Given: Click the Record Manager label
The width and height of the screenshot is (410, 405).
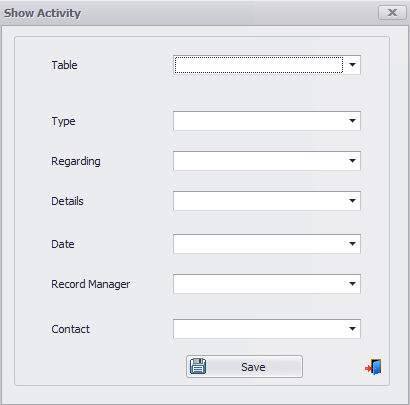Looking at the screenshot, I should (x=91, y=284).
